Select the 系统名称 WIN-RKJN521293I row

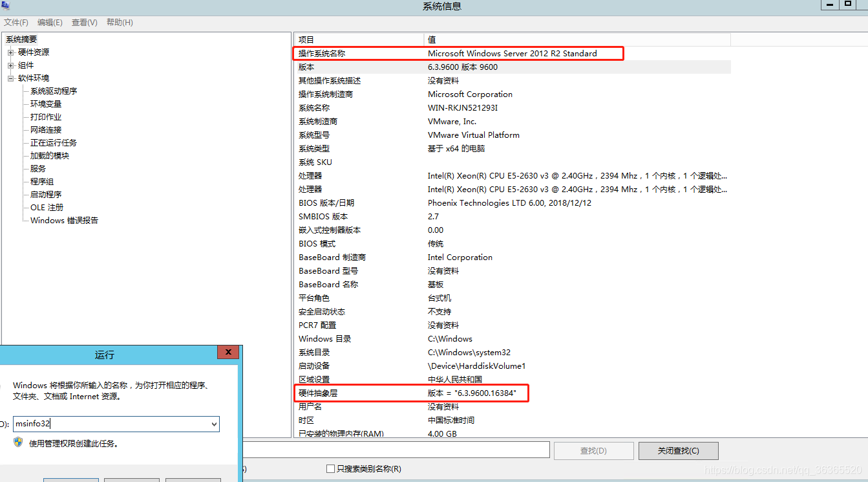pos(513,108)
